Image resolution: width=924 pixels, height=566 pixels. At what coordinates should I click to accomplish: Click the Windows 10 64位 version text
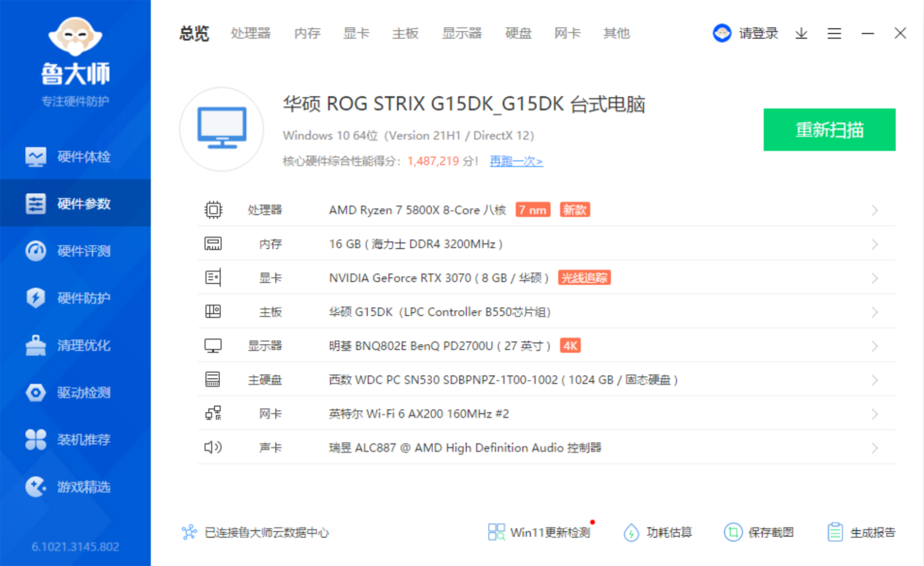(408, 135)
